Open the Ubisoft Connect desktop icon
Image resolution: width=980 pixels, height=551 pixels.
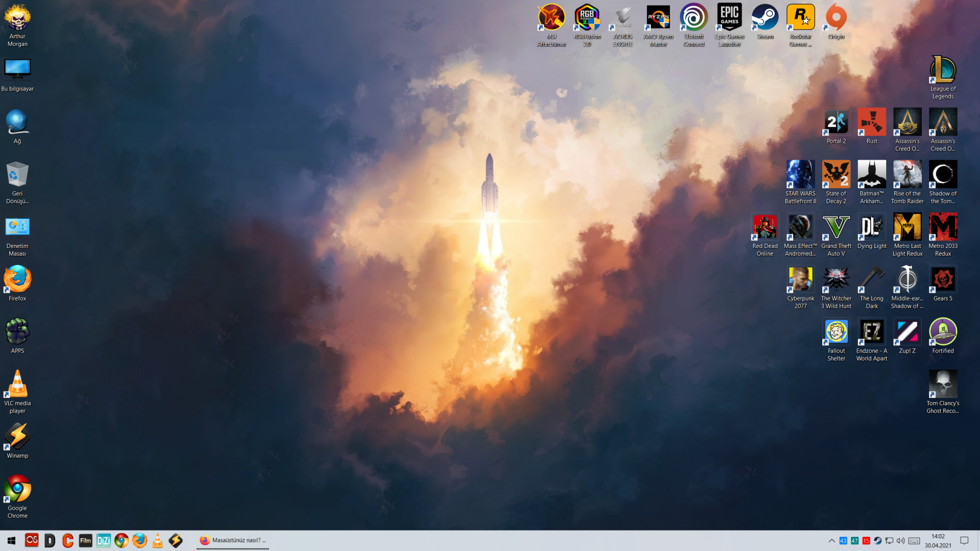click(x=694, y=18)
